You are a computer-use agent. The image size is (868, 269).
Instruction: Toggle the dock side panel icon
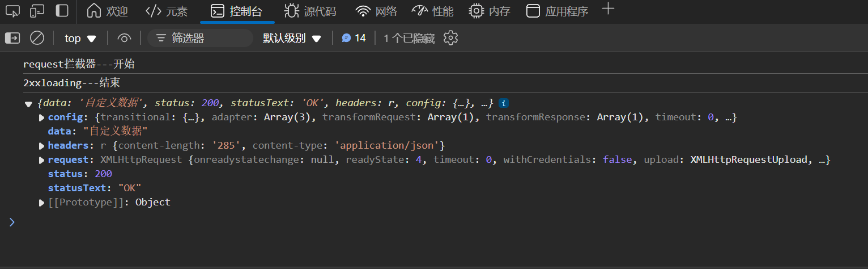pos(62,11)
